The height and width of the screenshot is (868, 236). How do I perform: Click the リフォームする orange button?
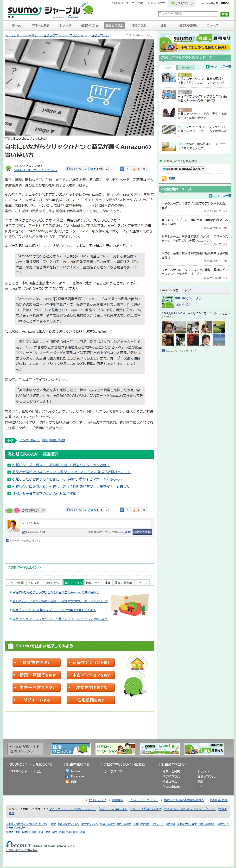[x=36, y=700]
